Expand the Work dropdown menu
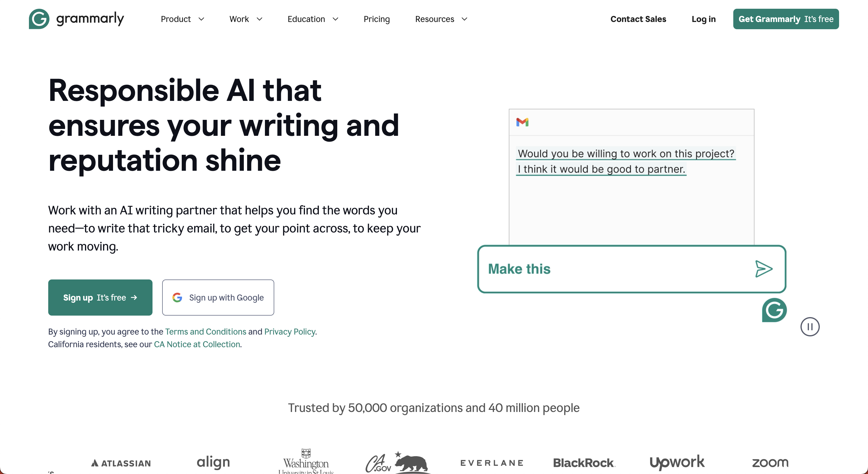The image size is (868, 474). coord(246,19)
